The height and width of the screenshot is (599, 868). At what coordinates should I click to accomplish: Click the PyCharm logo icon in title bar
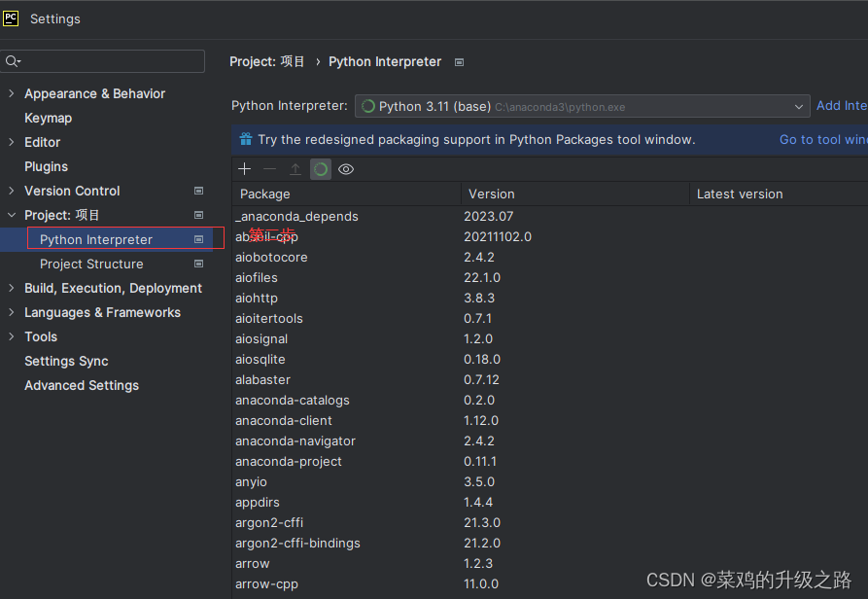(11, 18)
